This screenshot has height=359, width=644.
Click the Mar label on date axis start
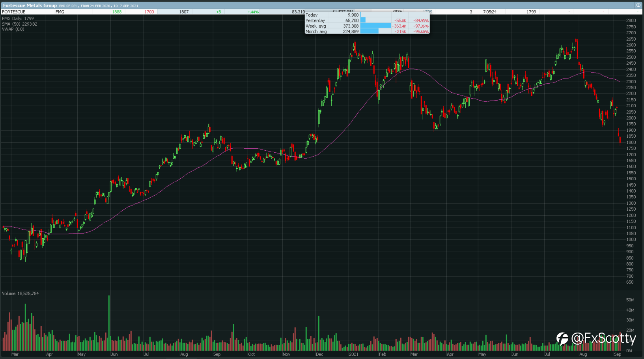tap(15, 354)
